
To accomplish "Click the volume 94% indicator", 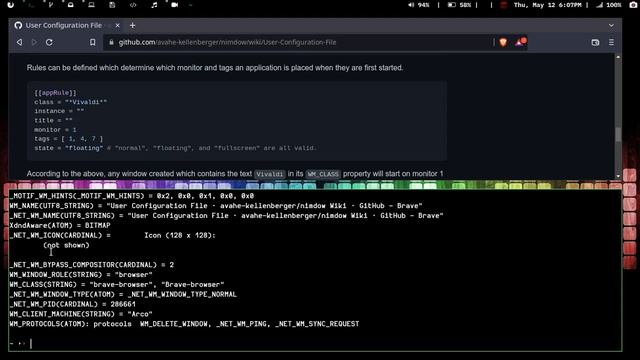I will point(419,5).
